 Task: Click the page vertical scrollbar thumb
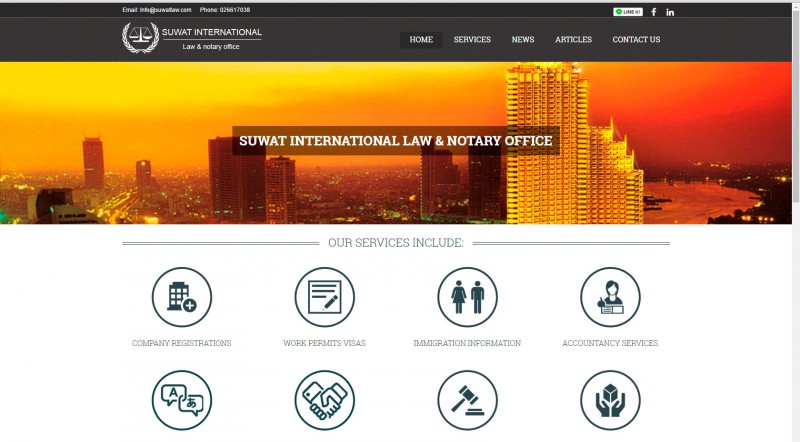[796, 107]
